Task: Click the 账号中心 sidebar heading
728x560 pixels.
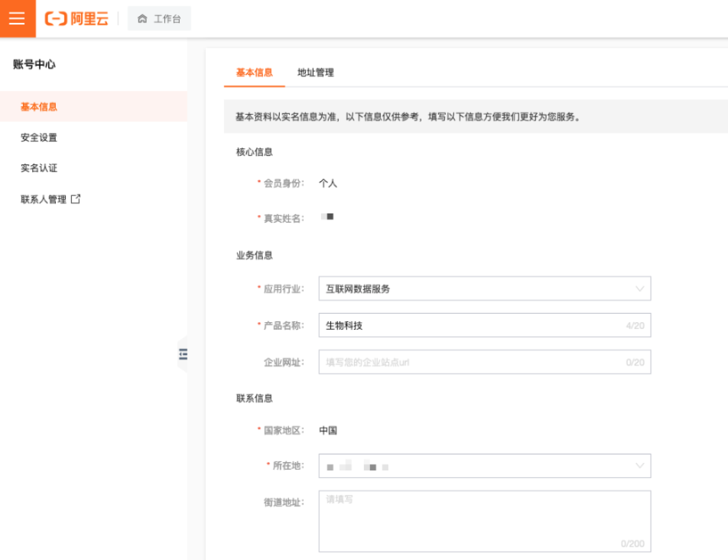Action: [34, 65]
